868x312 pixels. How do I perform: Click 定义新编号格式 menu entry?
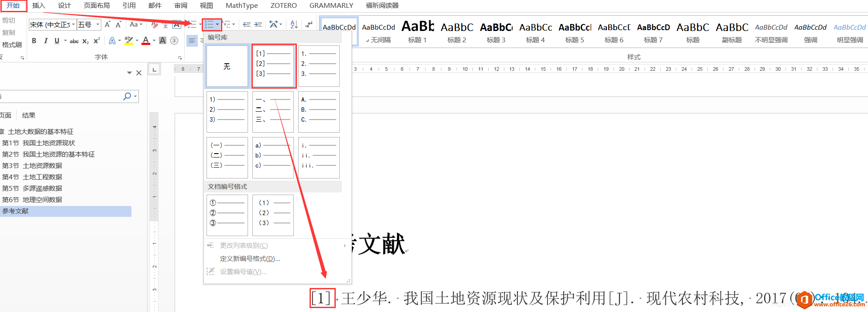[x=250, y=259]
